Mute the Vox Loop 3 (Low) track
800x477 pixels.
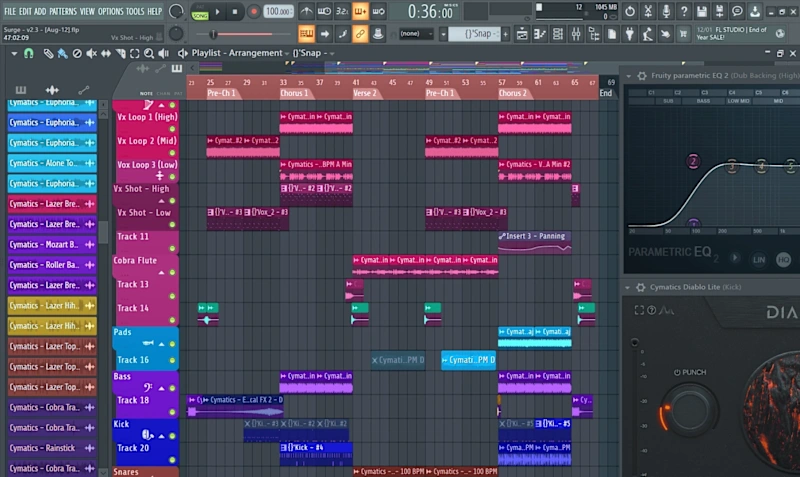(x=172, y=177)
